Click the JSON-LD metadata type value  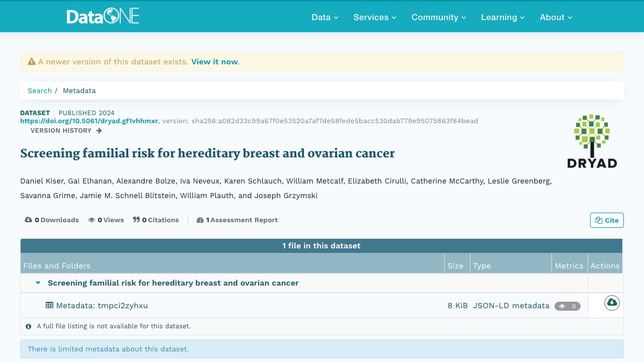(511, 305)
